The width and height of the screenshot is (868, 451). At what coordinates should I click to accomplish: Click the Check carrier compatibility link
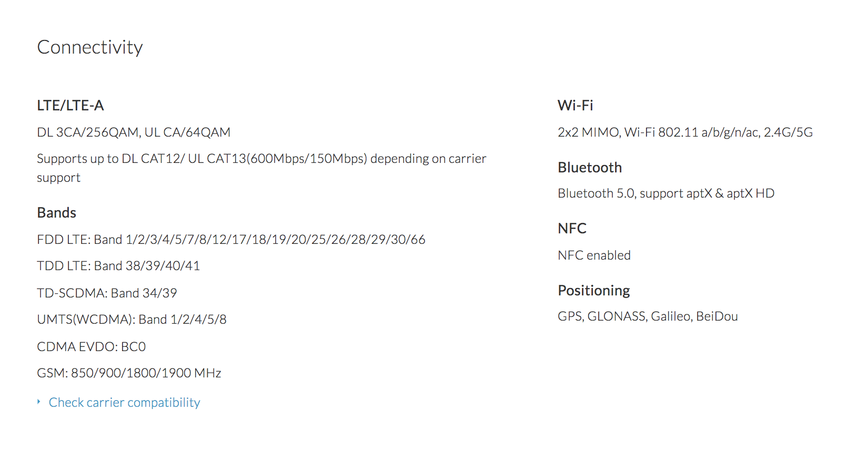pos(124,403)
